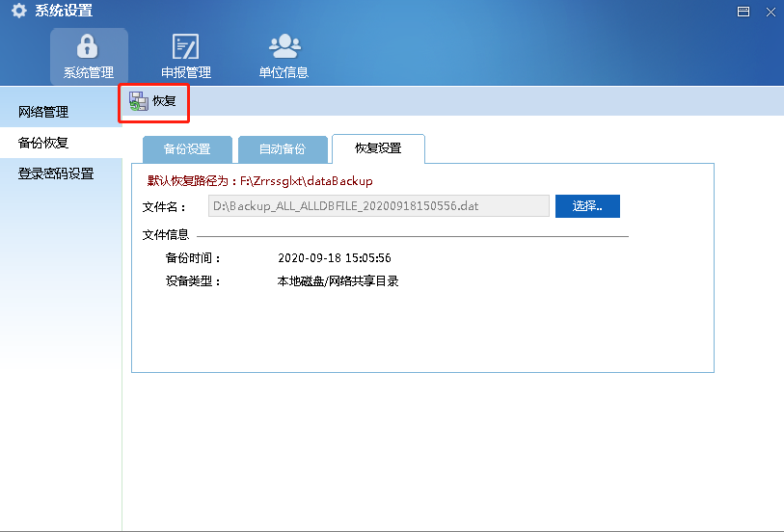Open 单位信息 people icon section

[284, 56]
